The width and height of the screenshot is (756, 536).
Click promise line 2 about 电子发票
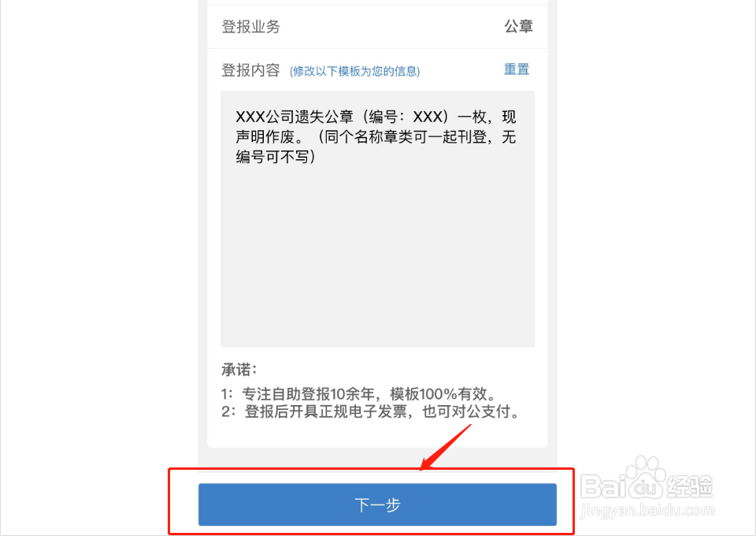coord(370,411)
